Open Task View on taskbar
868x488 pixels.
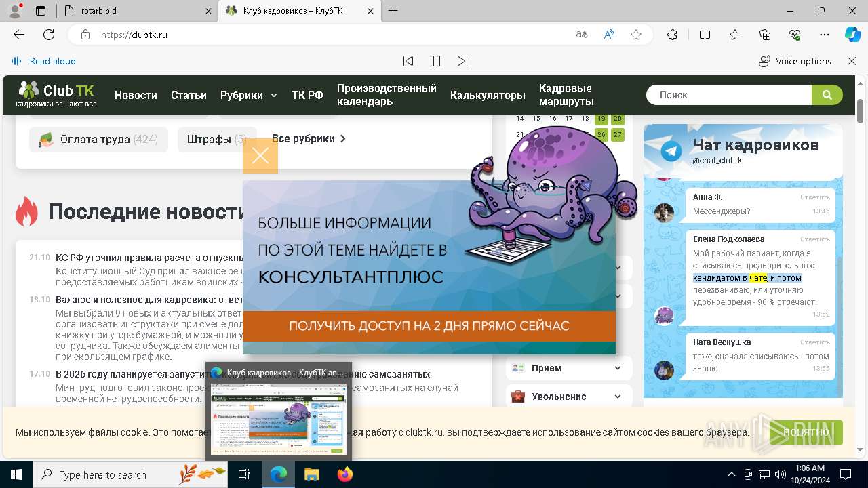pos(244,474)
